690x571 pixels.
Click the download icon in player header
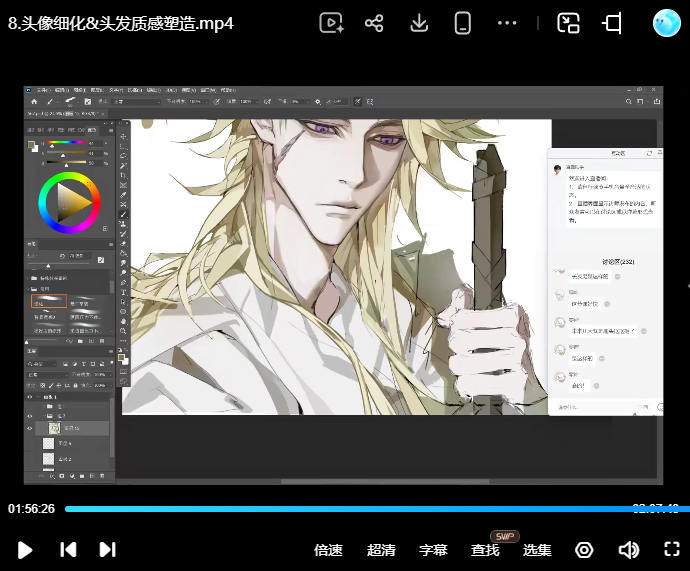click(x=419, y=23)
